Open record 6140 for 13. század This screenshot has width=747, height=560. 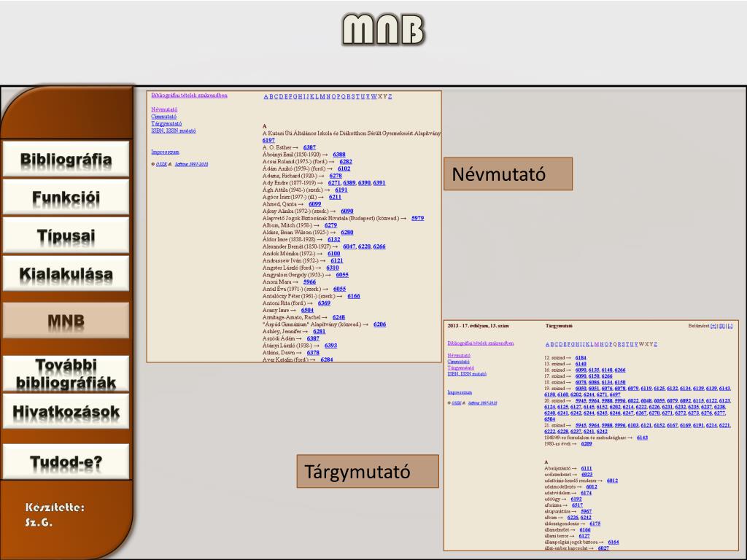[x=580, y=364]
